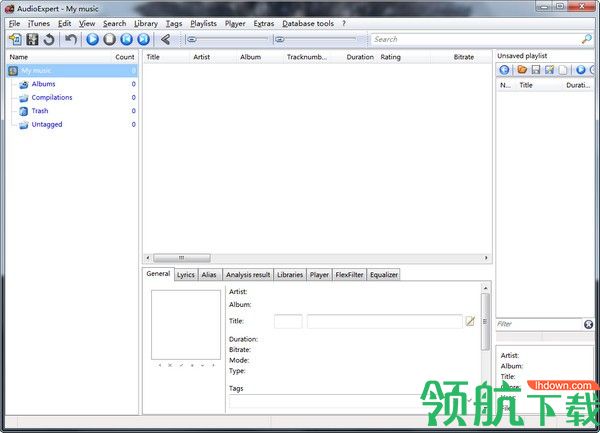The height and width of the screenshot is (433, 600).
Task: Open the Playlists menu
Action: pyautogui.click(x=204, y=24)
